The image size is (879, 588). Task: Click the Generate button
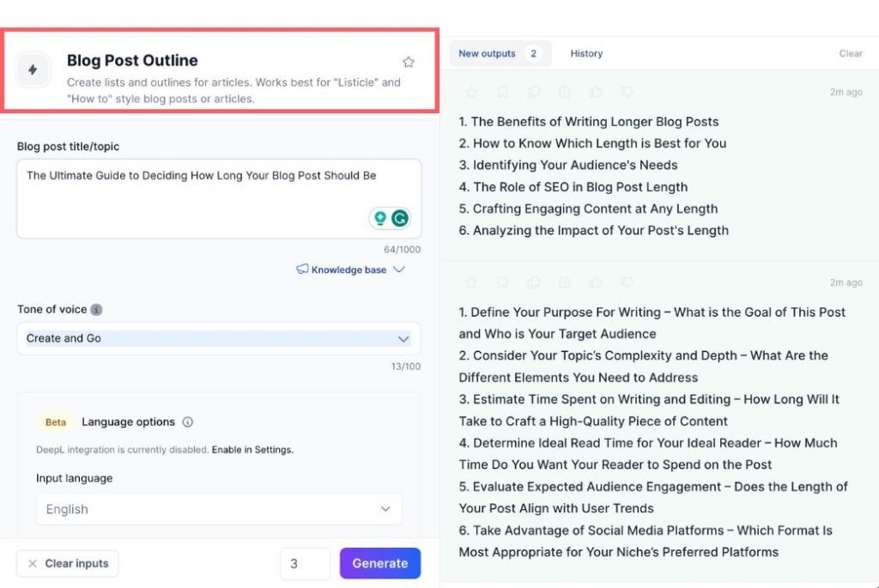380,563
